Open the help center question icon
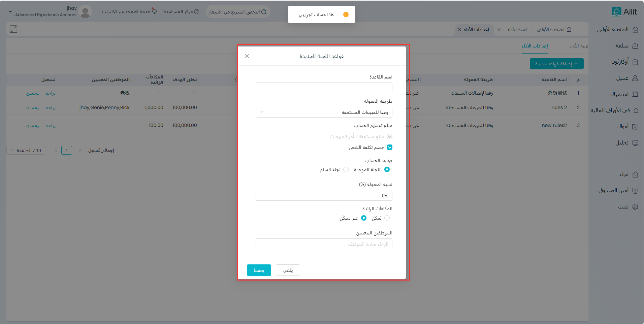The image size is (644, 324). [197, 12]
